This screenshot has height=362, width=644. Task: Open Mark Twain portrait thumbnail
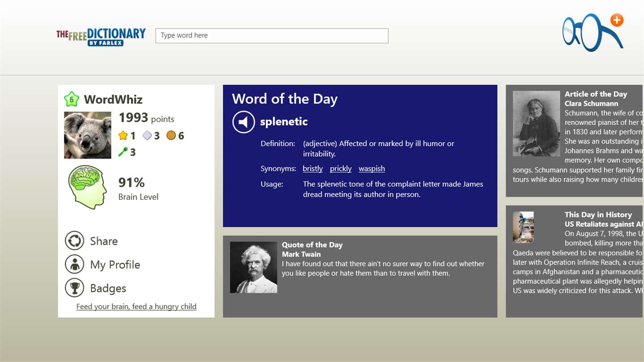(x=254, y=268)
